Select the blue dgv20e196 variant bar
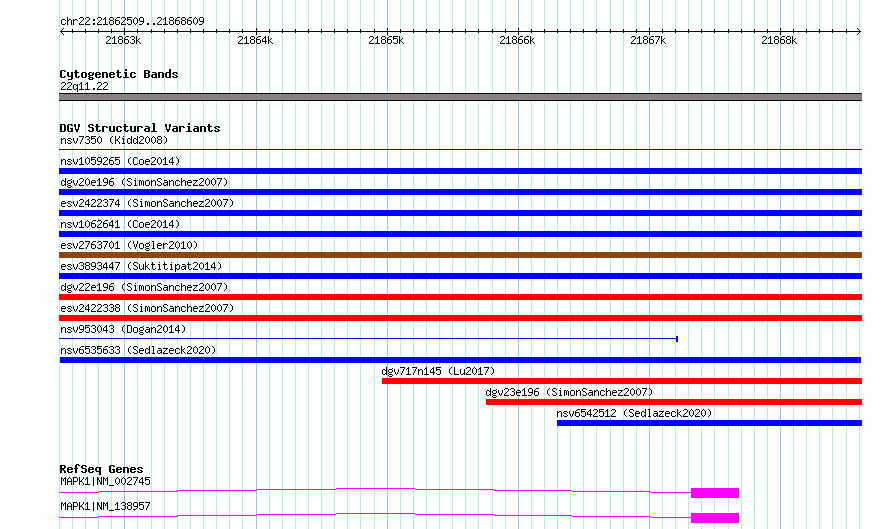 tap(460, 192)
